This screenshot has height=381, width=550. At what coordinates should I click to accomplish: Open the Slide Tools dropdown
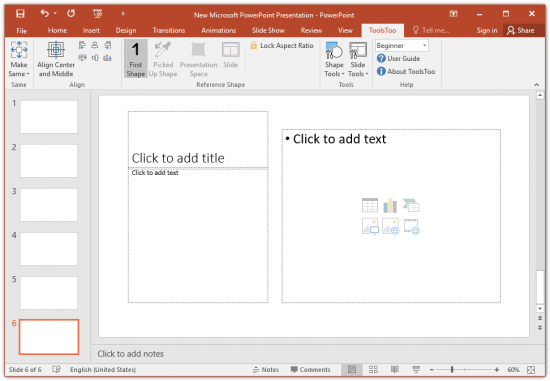click(358, 59)
